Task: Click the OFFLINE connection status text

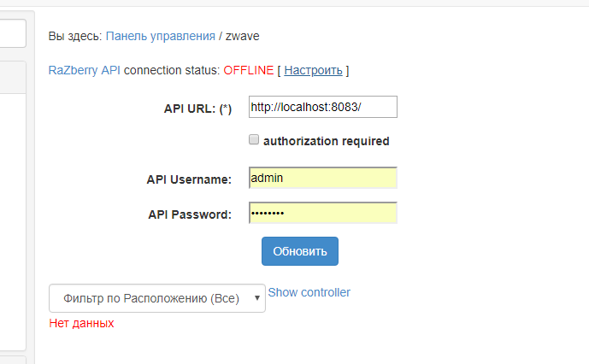Action: pyautogui.click(x=249, y=70)
